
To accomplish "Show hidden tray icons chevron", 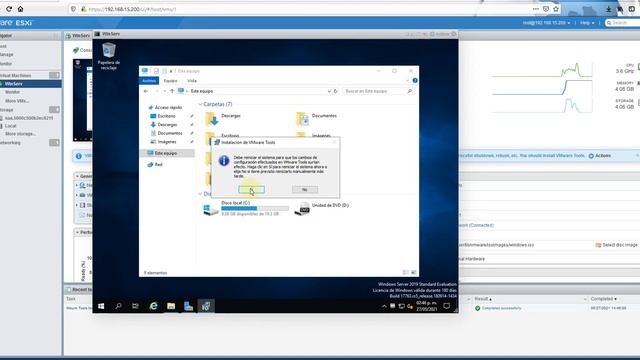I will (x=384, y=306).
